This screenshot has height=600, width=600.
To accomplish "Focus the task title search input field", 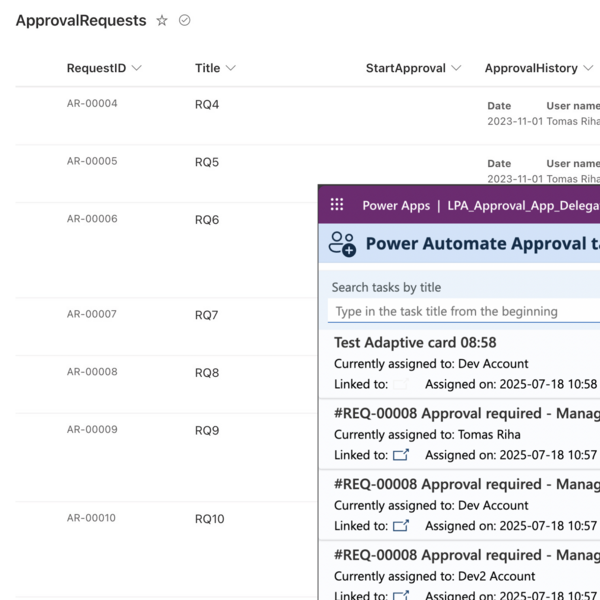I will 464,311.
